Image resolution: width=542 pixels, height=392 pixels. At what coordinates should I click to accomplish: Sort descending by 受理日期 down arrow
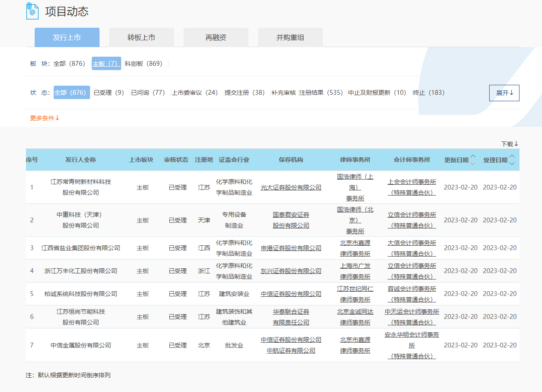(512, 163)
